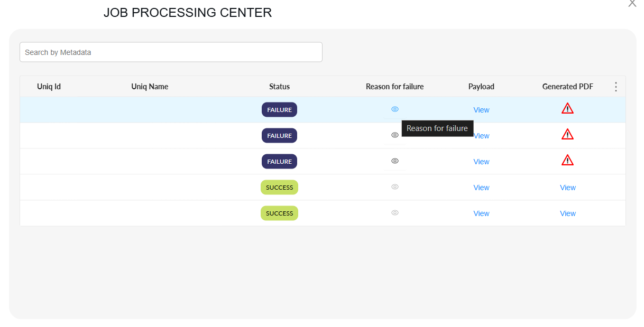Viewport: 644px width, 327px height.
Task: Open the three-dot column options menu
Action: pyautogui.click(x=615, y=87)
